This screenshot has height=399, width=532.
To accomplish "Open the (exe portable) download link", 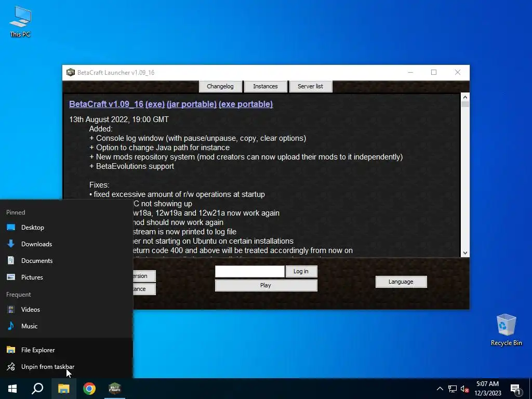I will [246, 104].
